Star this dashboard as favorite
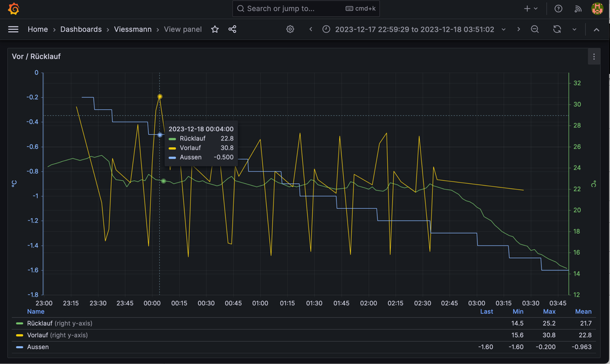This screenshot has height=364, width=610. point(215,29)
